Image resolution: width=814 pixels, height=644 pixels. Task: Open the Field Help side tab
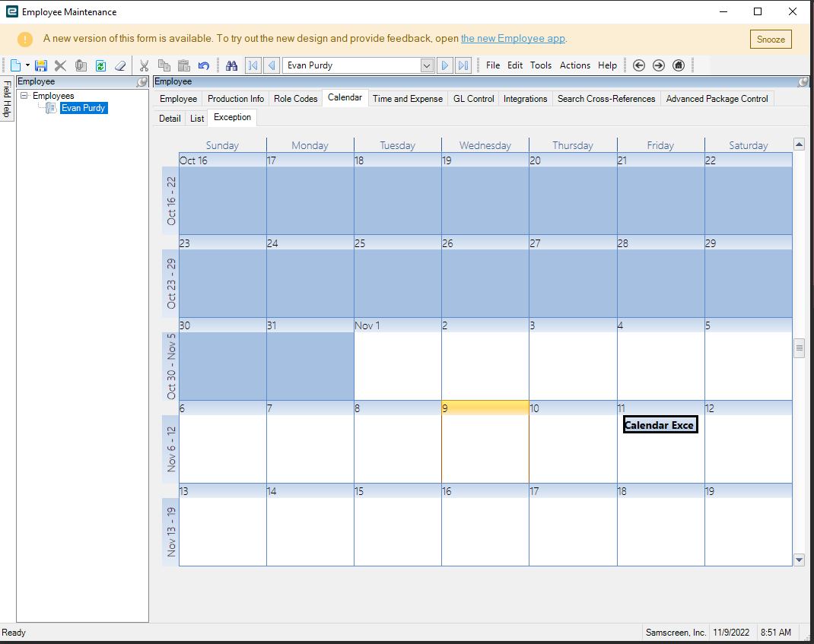(x=7, y=100)
